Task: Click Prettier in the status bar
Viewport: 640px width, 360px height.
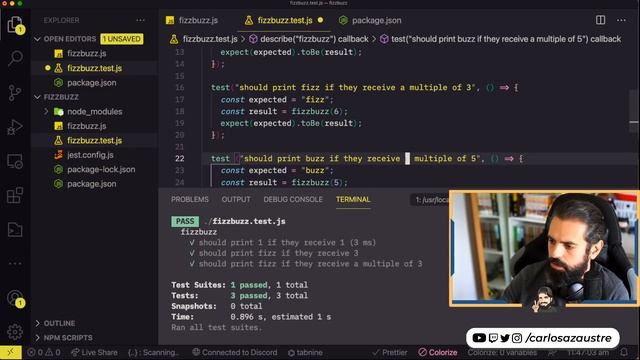Action: (x=390, y=352)
